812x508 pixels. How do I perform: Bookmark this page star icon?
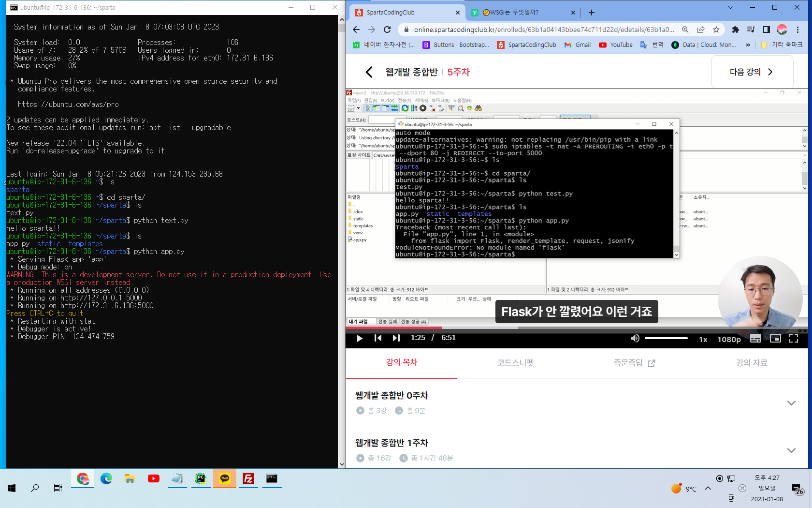tap(716, 30)
